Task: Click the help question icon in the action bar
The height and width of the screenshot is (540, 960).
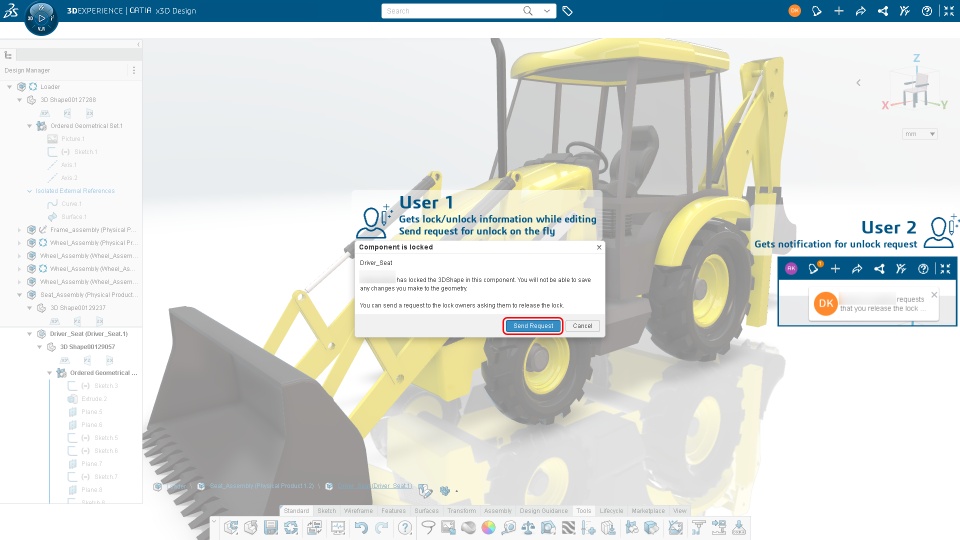Action: [405, 527]
